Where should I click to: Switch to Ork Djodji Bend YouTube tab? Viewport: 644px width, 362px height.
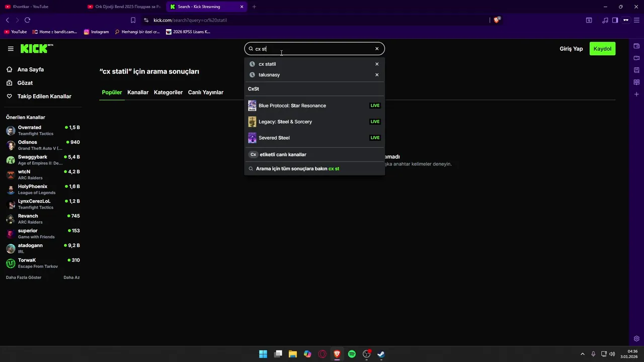click(124, 7)
